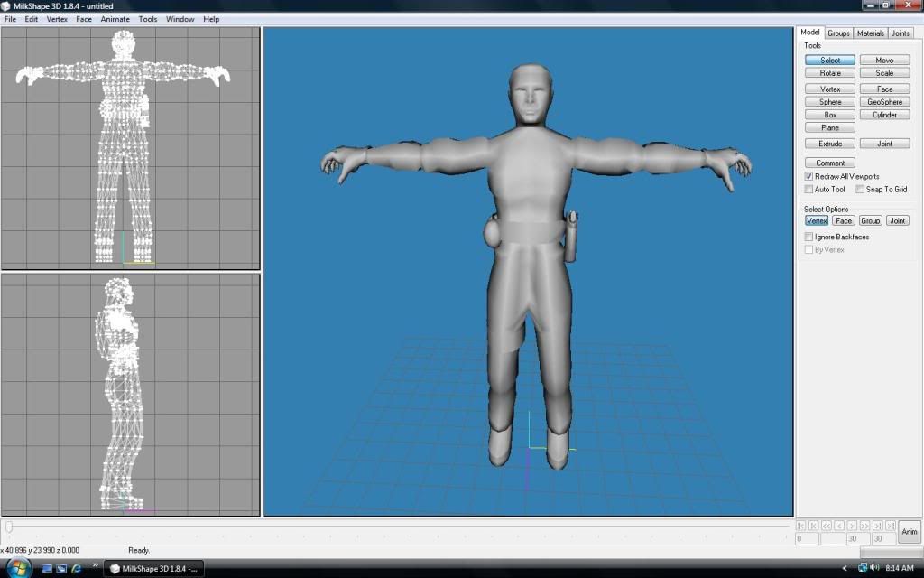Viewport: 924px width, 578px height.
Task: Click the current frame field showing 0
Action: click(807, 538)
